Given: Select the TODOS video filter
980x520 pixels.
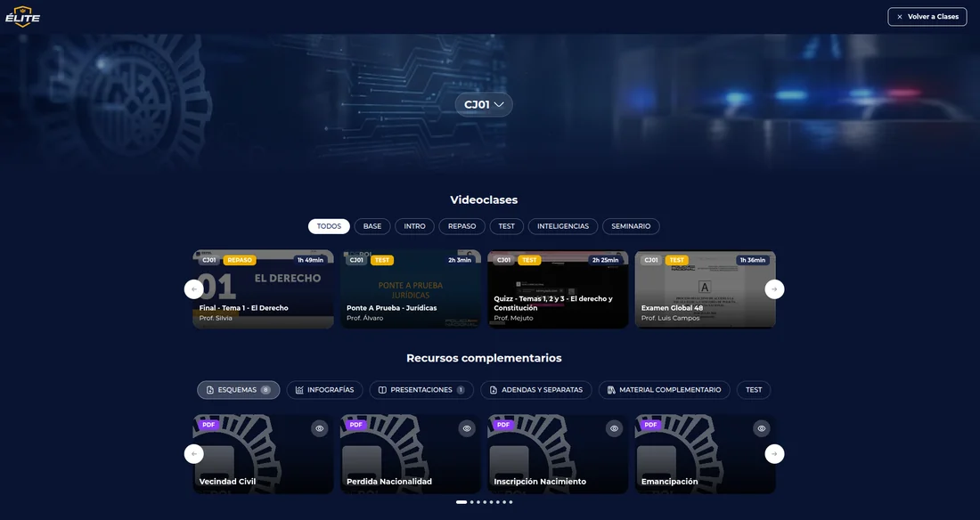Looking at the screenshot, I should click(329, 226).
